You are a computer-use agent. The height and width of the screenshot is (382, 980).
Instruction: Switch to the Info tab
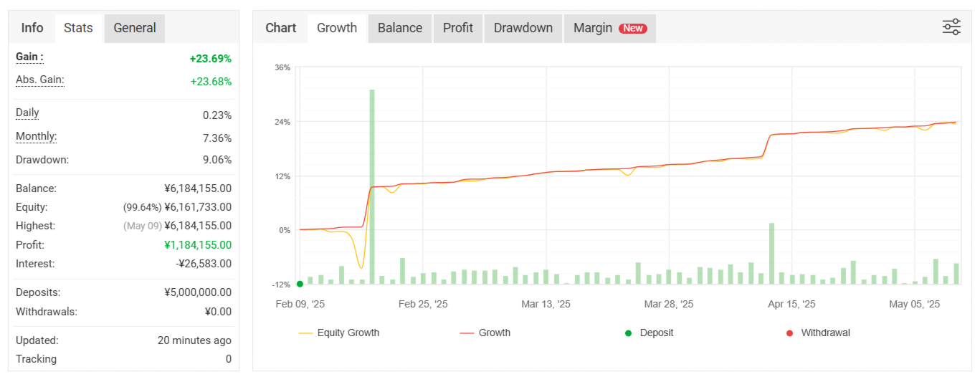tap(32, 28)
